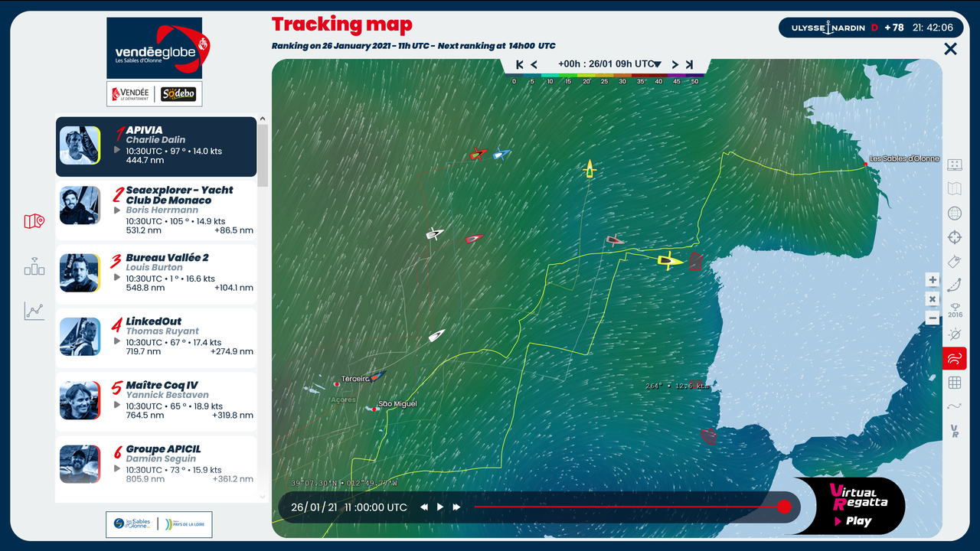Screen dimensions: 980x551
Task: Open the rankings podium view icon
Action: (x=34, y=266)
